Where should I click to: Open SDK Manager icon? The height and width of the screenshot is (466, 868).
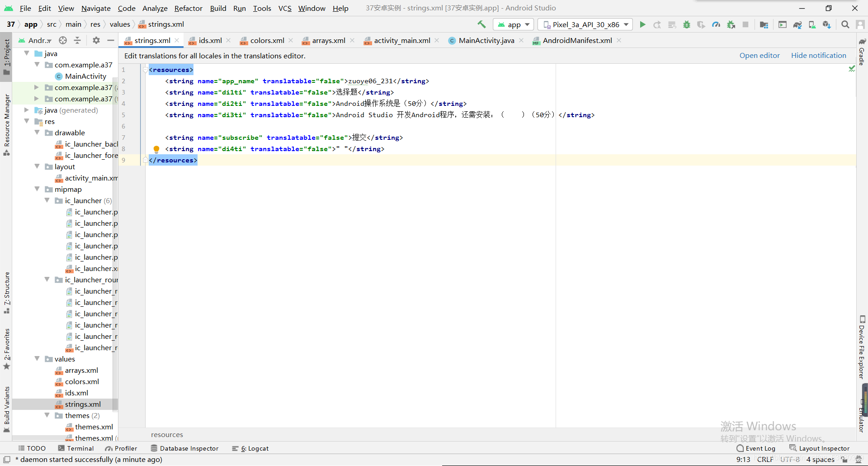(x=827, y=24)
